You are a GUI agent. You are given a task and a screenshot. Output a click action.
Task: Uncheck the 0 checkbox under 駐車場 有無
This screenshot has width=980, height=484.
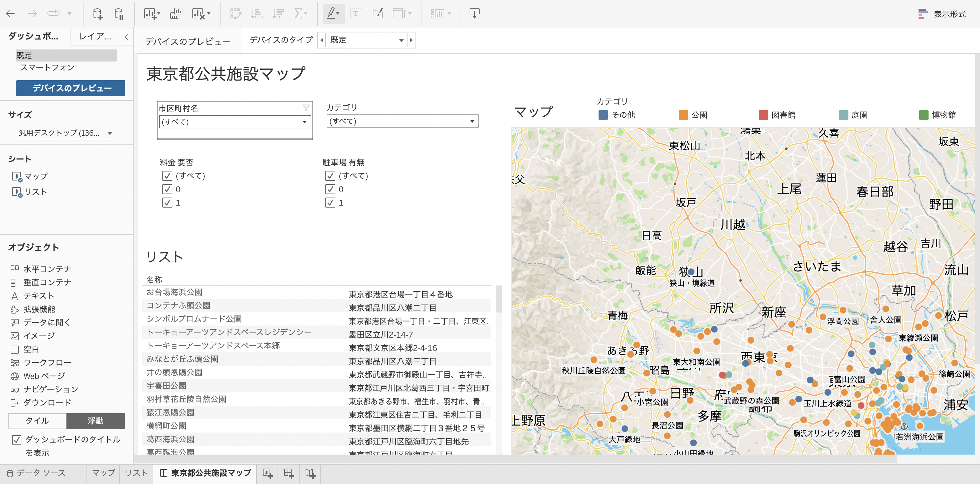pos(329,189)
